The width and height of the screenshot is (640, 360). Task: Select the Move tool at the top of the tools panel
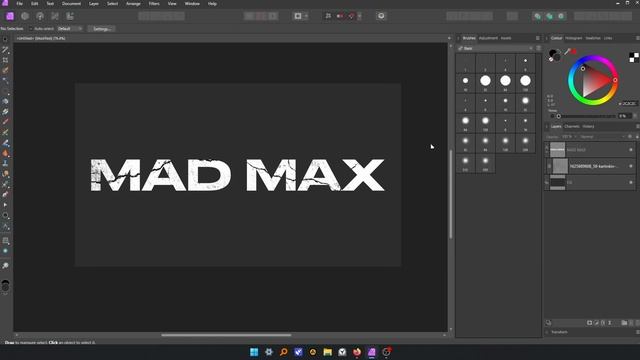(x=5, y=39)
